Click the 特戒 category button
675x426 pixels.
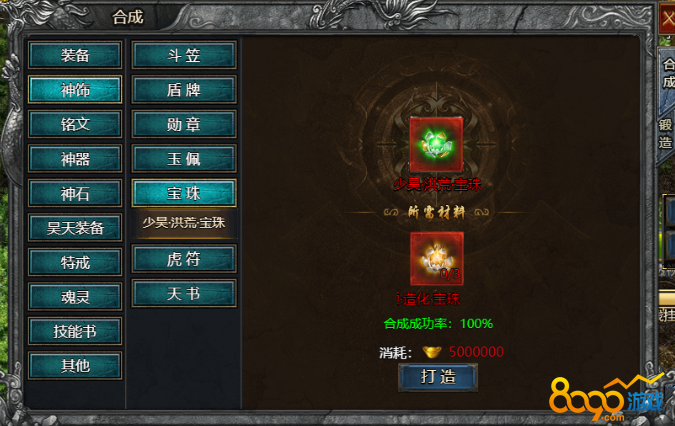75,262
